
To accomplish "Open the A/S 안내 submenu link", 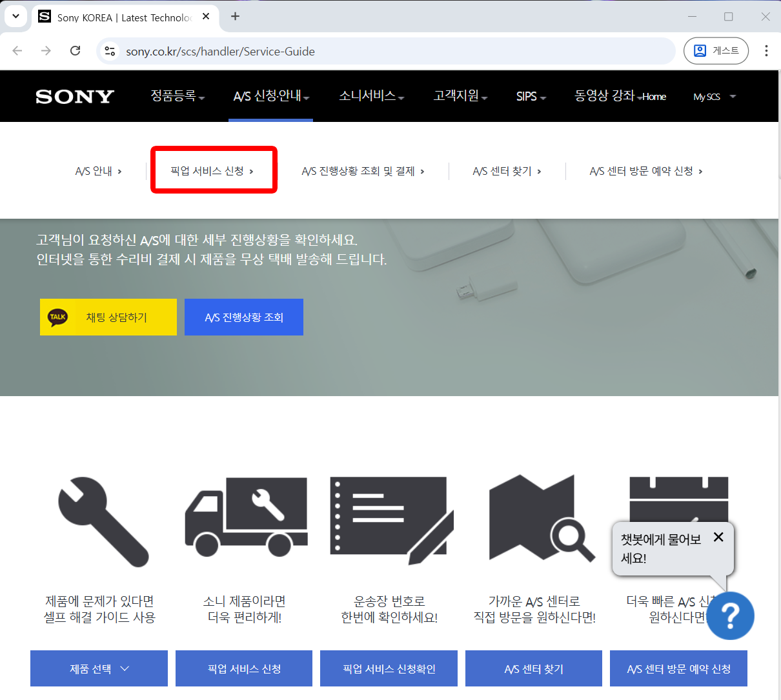I will 98,171.
